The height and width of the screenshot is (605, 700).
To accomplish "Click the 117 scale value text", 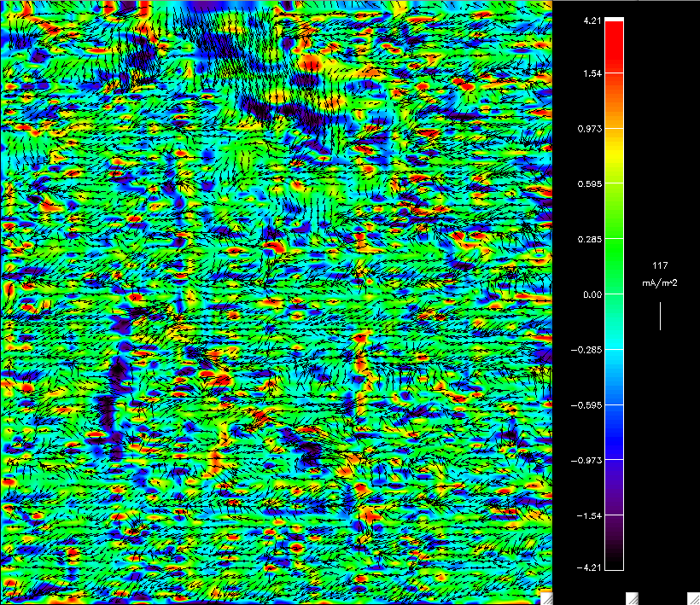I will click(660, 265).
